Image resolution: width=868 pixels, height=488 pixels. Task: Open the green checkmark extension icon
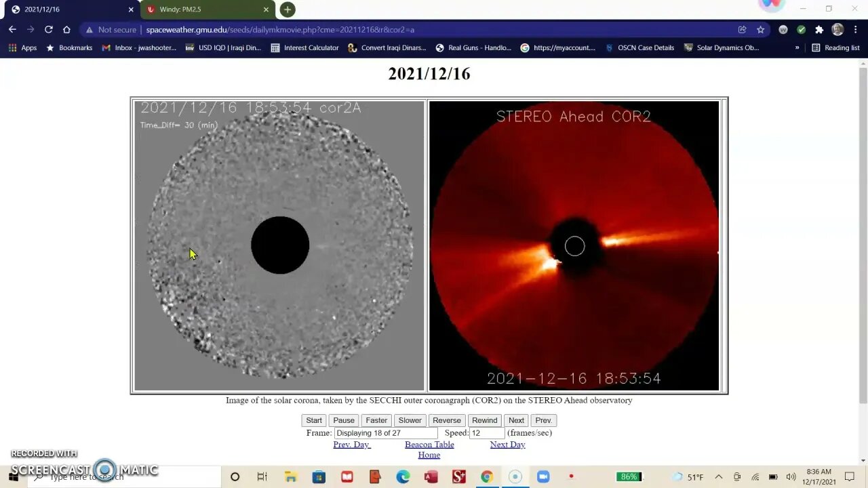pyautogui.click(x=801, y=30)
